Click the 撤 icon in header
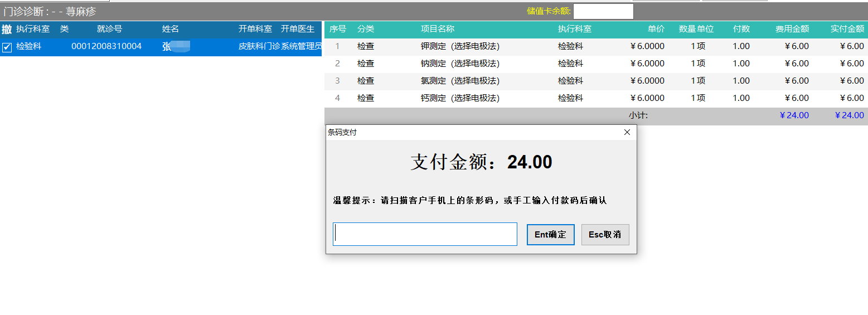 coord(7,29)
